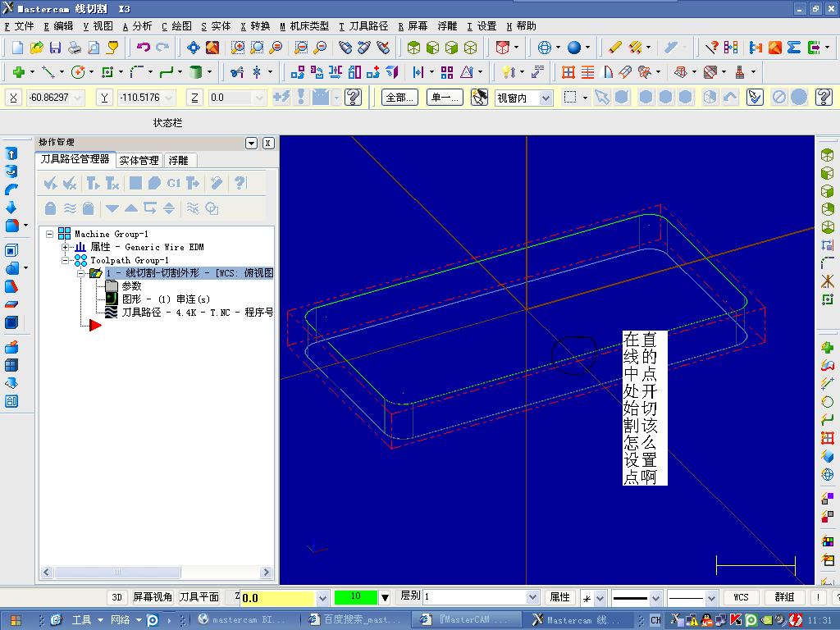The image size is (840, 630).
Task: Select the Create rectangle tool icon
Action: [107, 72]
